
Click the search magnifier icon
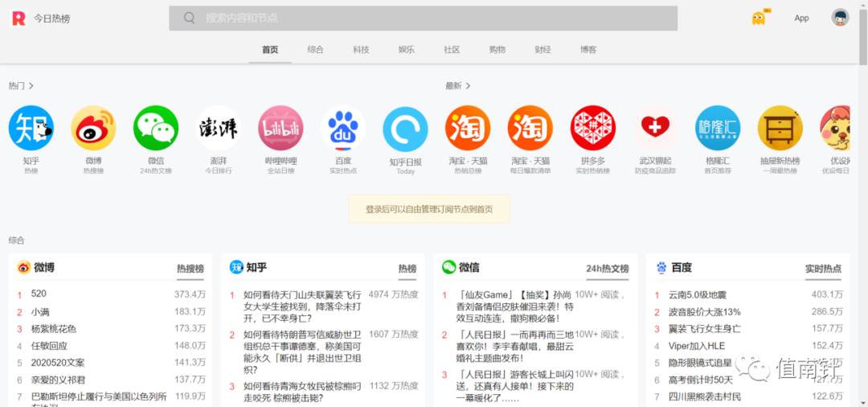[190, 18]
